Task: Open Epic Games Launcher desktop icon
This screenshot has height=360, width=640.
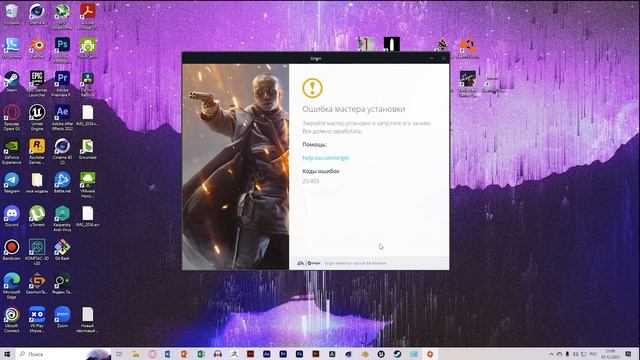Action: [x=37, y=83]
